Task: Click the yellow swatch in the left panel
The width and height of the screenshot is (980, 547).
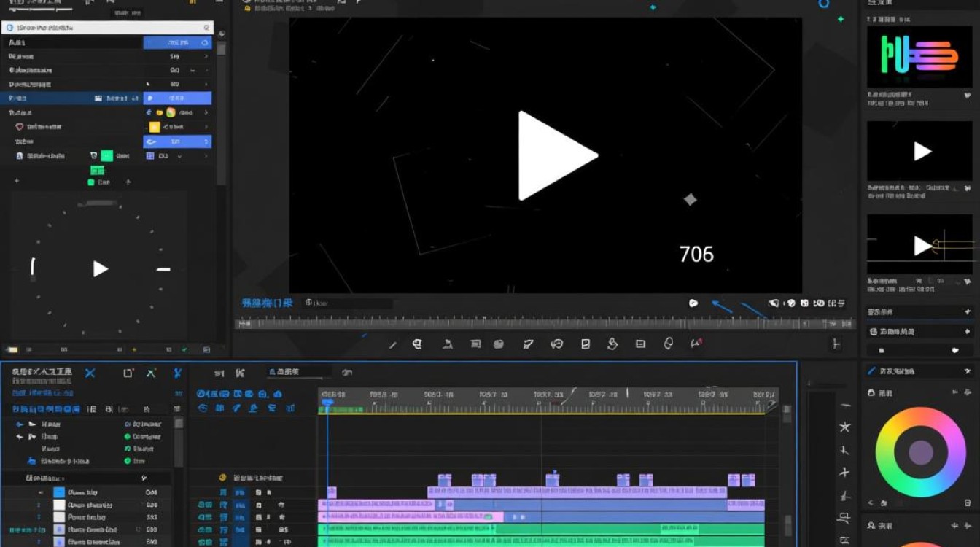Action: pos(154,127)
